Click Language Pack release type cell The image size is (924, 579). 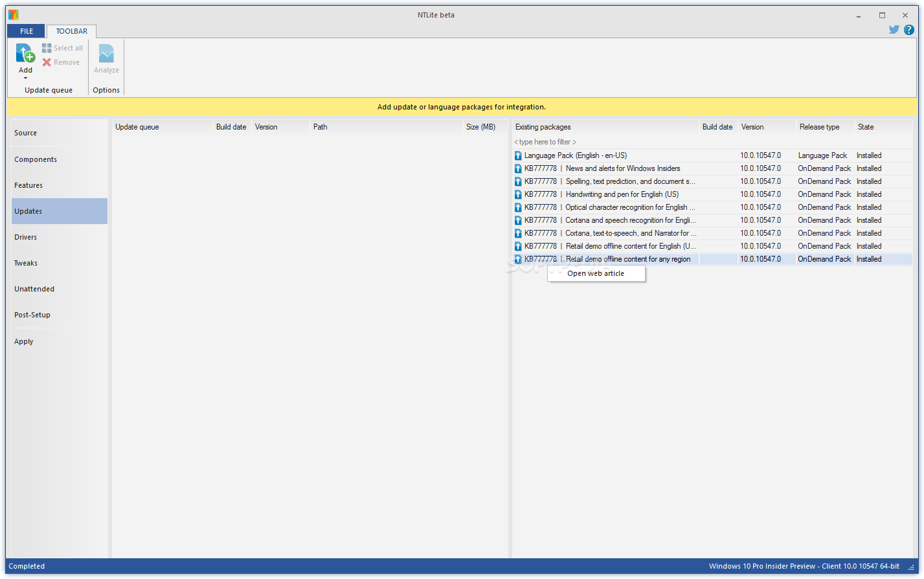[x=822, y=155]
